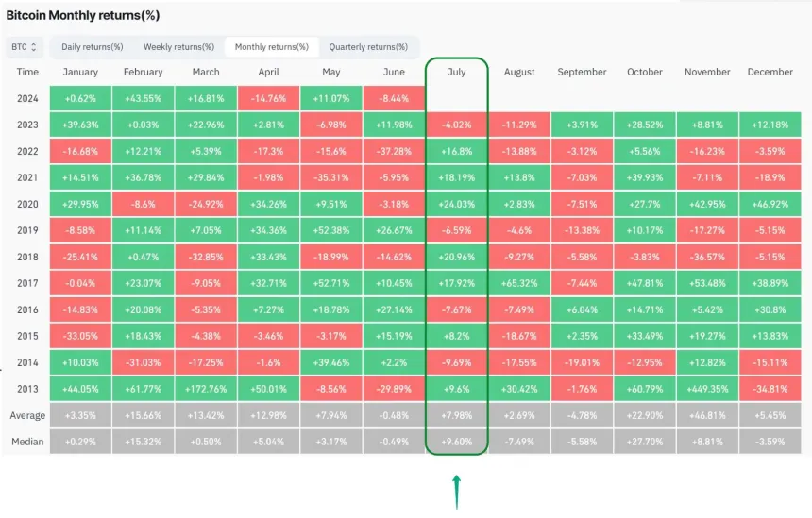The image size is (812, 518).
Task: Click the Bitcoin Monthly returns(%) title
Action: (x=83, y=15)
